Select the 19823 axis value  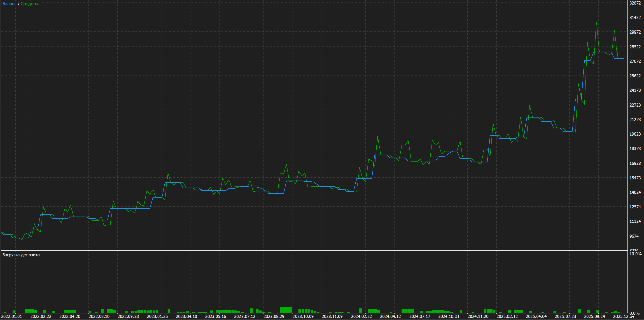[635, 134]
